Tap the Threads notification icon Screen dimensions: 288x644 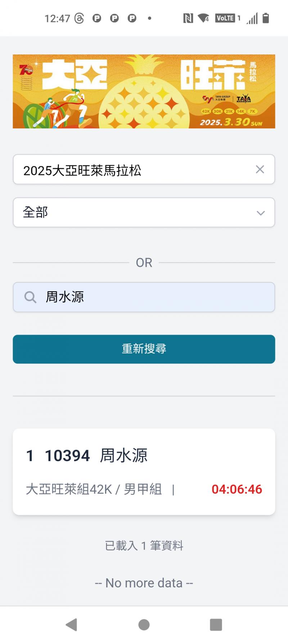79,18
